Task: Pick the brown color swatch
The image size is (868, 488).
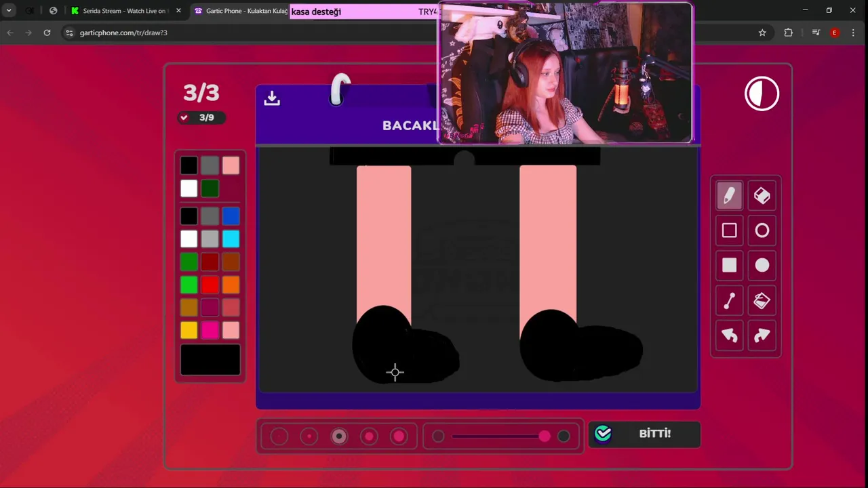Action: click(x=231, y=262)
